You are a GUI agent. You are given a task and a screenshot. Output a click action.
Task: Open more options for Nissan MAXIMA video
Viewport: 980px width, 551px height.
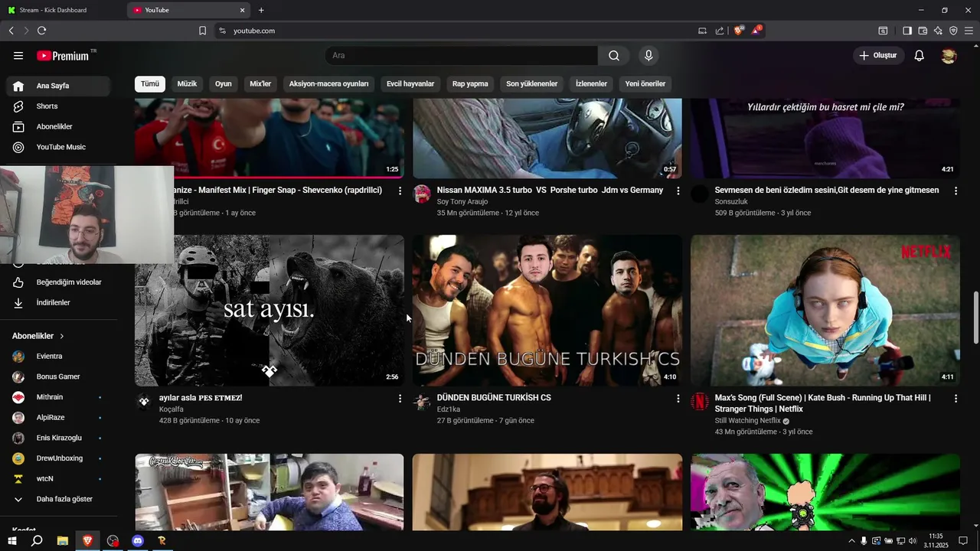678,191
